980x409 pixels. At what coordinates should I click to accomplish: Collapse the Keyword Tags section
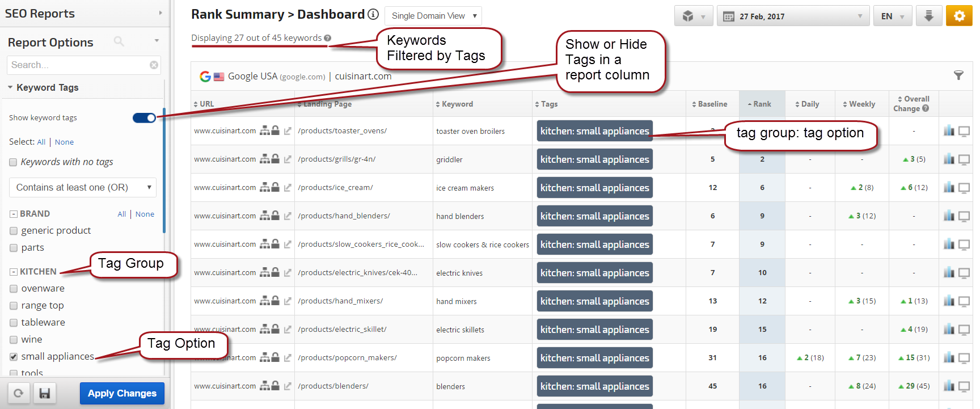(x=10, y=87)
